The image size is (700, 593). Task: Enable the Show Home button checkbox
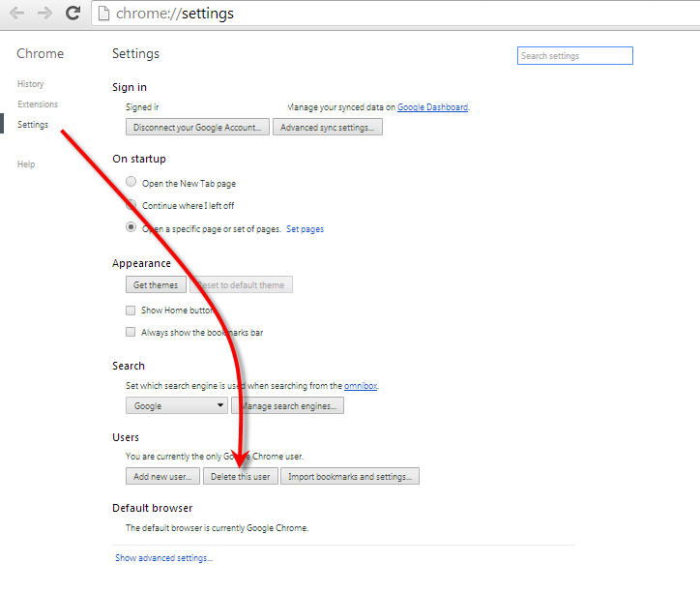(x=131, y=311)
